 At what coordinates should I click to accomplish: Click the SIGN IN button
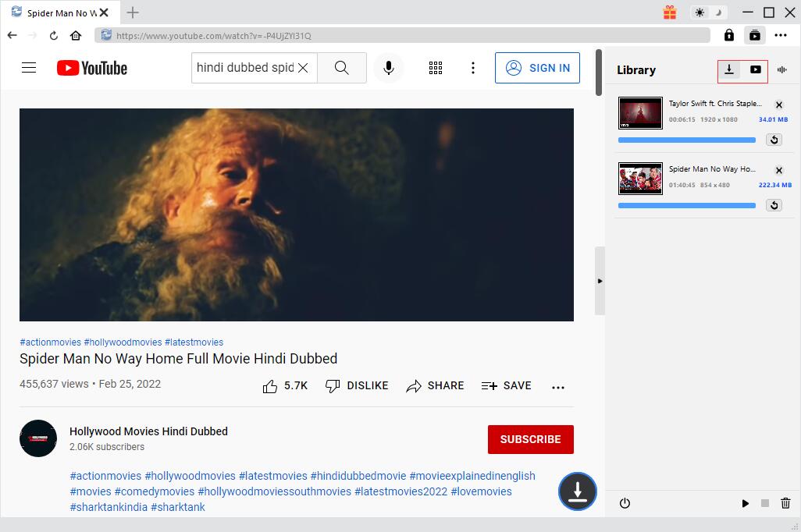pyautogui.click(x=538, y=68)
